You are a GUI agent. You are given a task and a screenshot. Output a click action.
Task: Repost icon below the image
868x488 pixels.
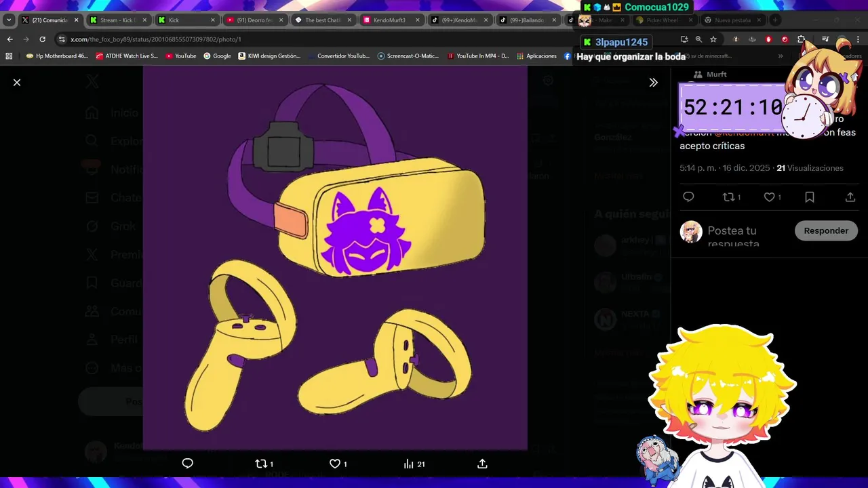[x=261, y=464]
